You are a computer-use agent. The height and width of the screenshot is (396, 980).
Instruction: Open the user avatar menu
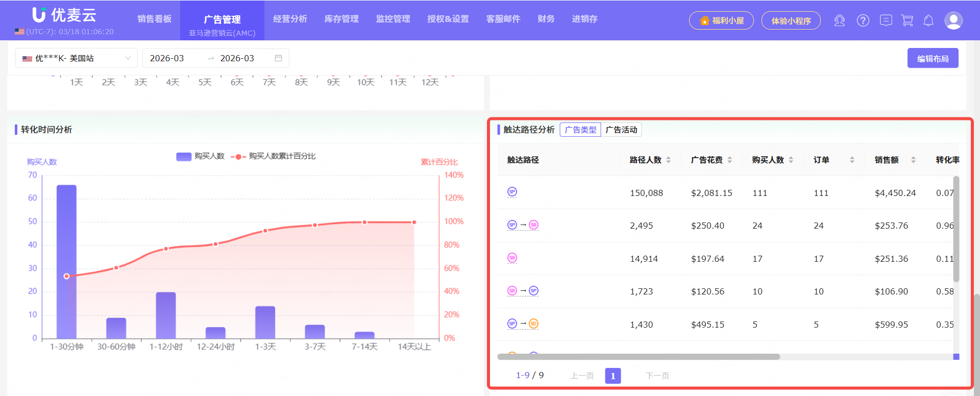pyautogui.click(x=953, y=20)
